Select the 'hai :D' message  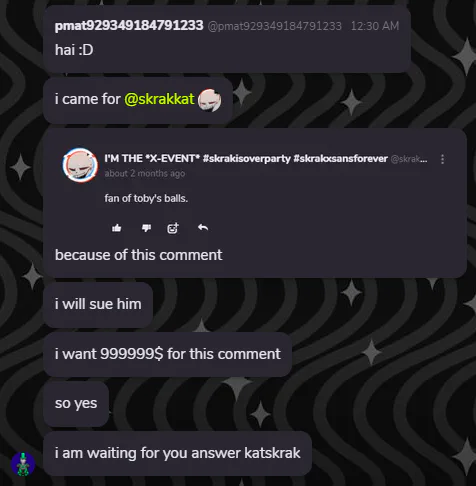[x=74, y=50]
